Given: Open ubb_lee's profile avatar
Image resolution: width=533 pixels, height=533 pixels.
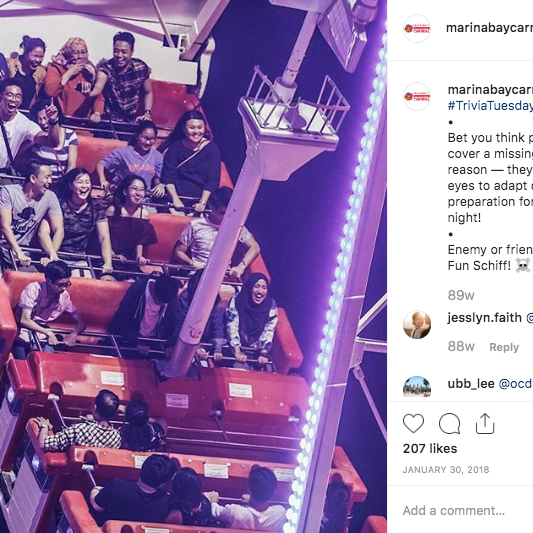Looking at the screenshot, I should [x=417, y=386].
